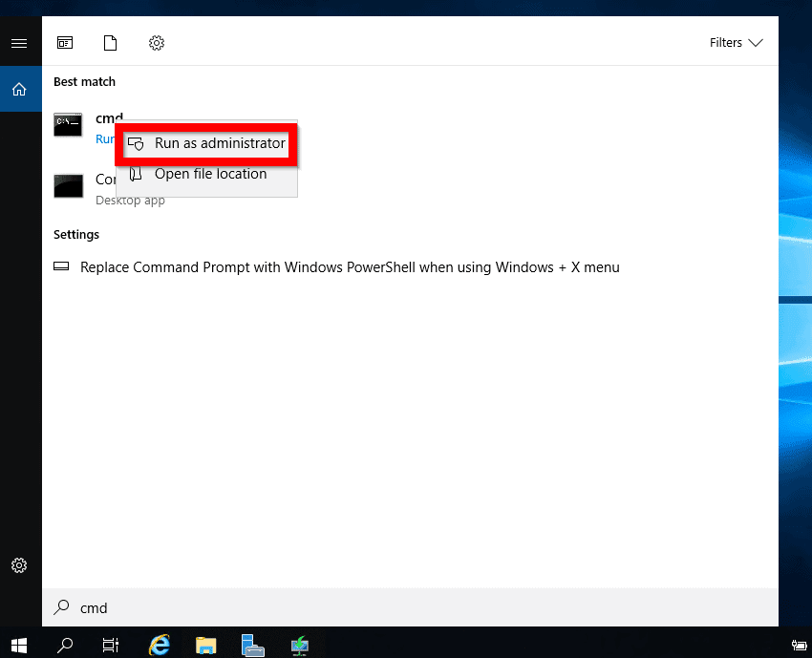
Task: Launch Internet Explorer from taskbar
Action: [160, 645]
